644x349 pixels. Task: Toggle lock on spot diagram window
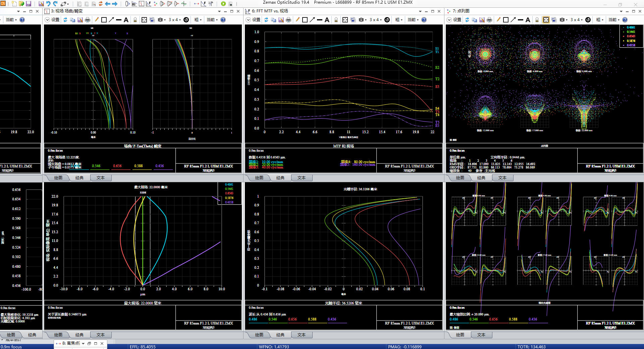coord(537,20)
